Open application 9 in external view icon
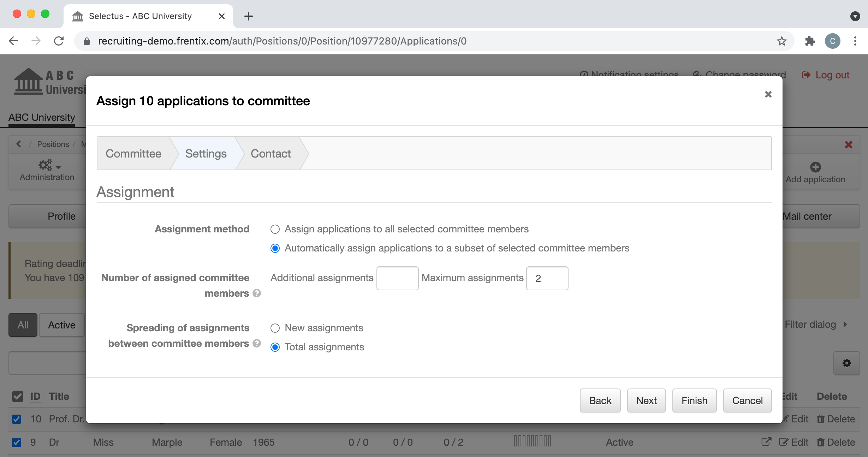This screenshot has height=457, width=868. click(766, 442)
